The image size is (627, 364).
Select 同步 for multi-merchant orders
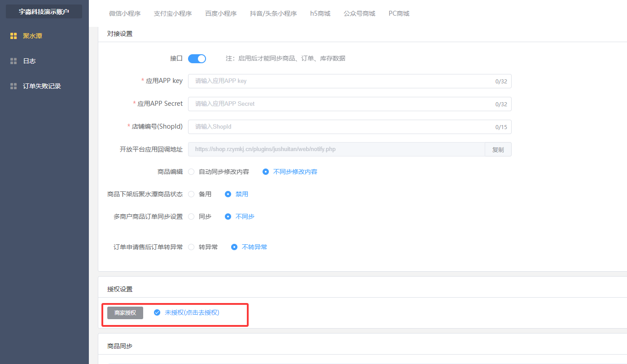point(200,217)
